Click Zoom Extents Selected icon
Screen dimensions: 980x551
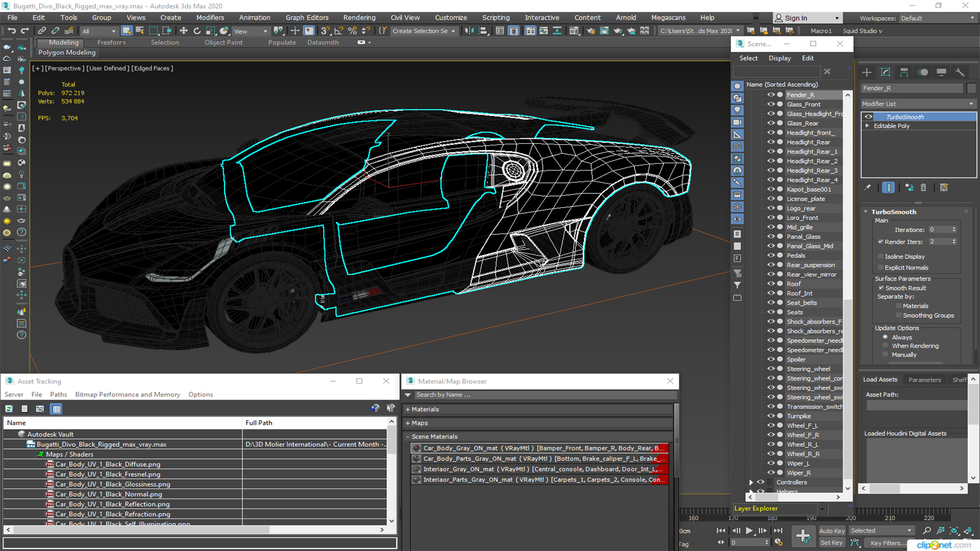[x=954, y=531]
